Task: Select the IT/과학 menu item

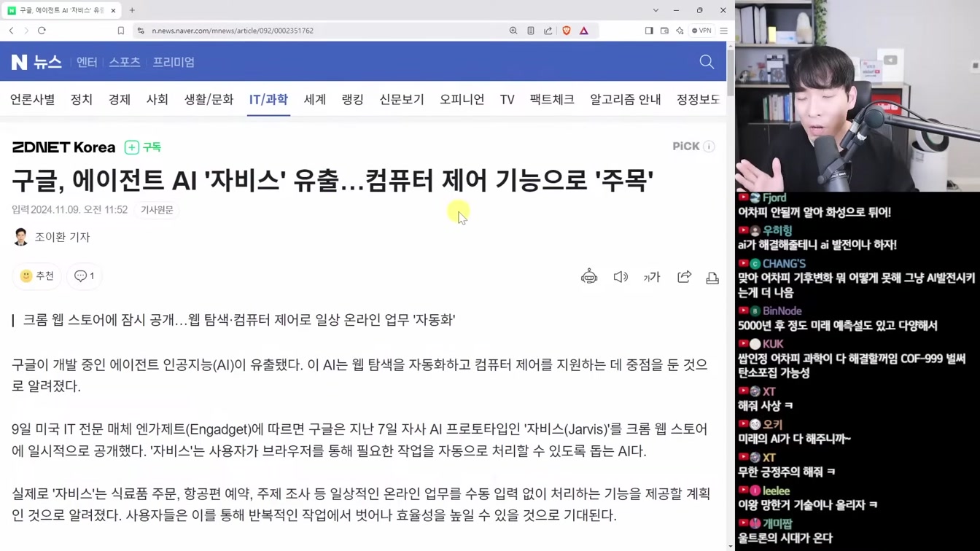Action: pyautogui.click(x=268, y=99)
